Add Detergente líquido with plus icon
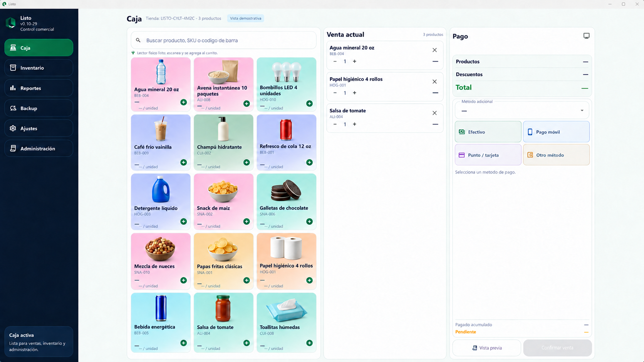 184,222
